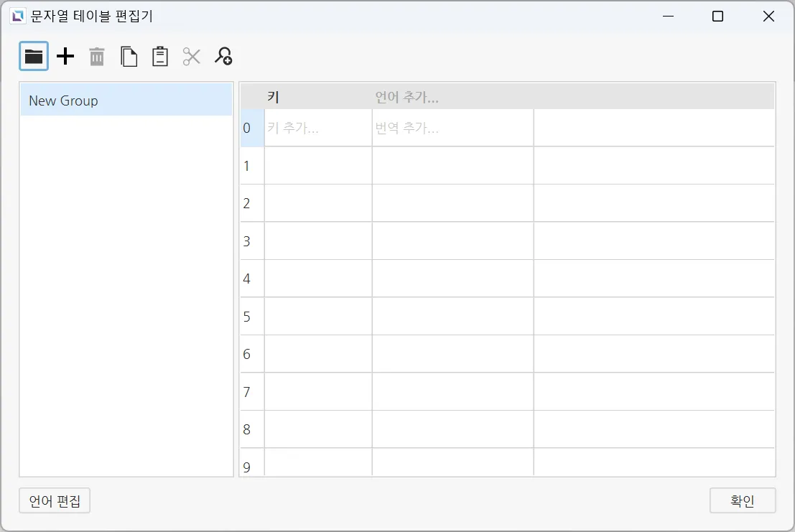Select row header 7
795x532 pixels.
pyautogui.click(x=252, y=392)
